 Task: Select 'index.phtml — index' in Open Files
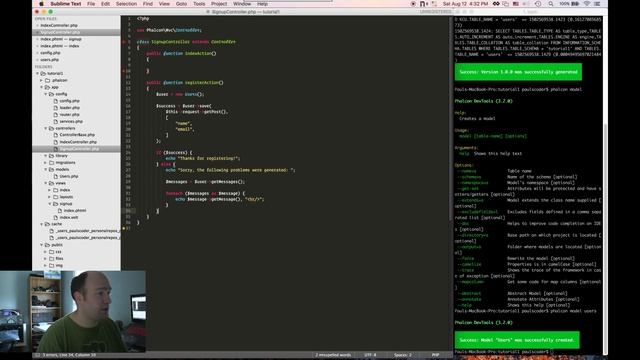tap(60, 46)
